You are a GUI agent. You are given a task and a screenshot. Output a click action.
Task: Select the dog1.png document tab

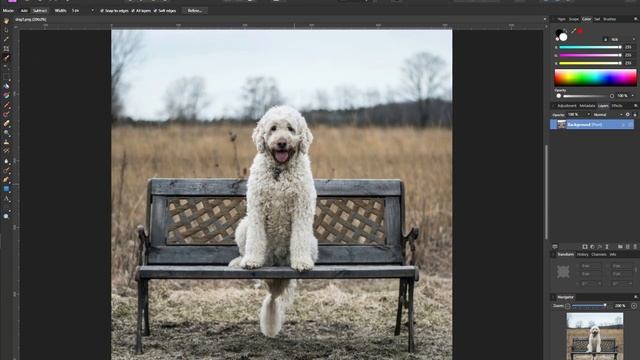click(x=31, y=19)
